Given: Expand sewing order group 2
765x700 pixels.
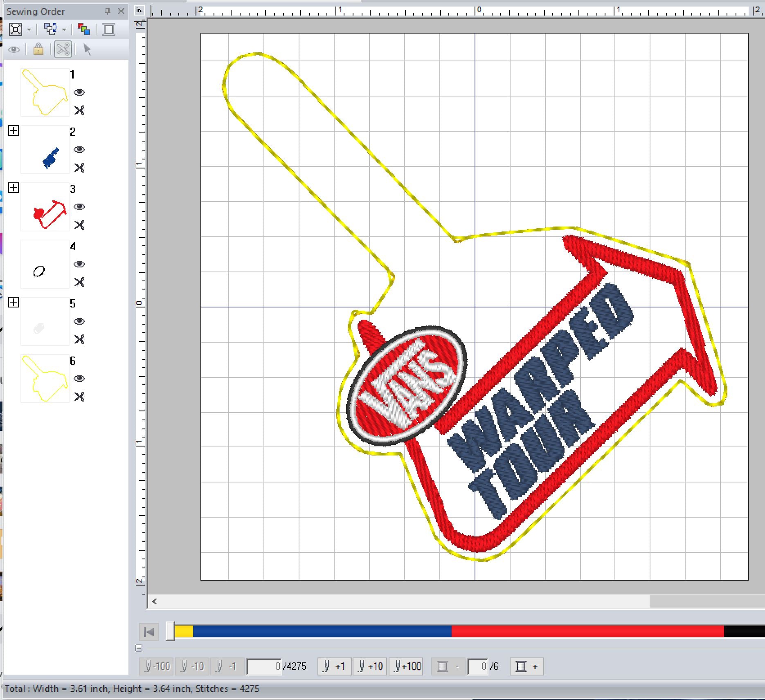Looking at the screenshot, I should pyautogui.click(x=13, y=131).
